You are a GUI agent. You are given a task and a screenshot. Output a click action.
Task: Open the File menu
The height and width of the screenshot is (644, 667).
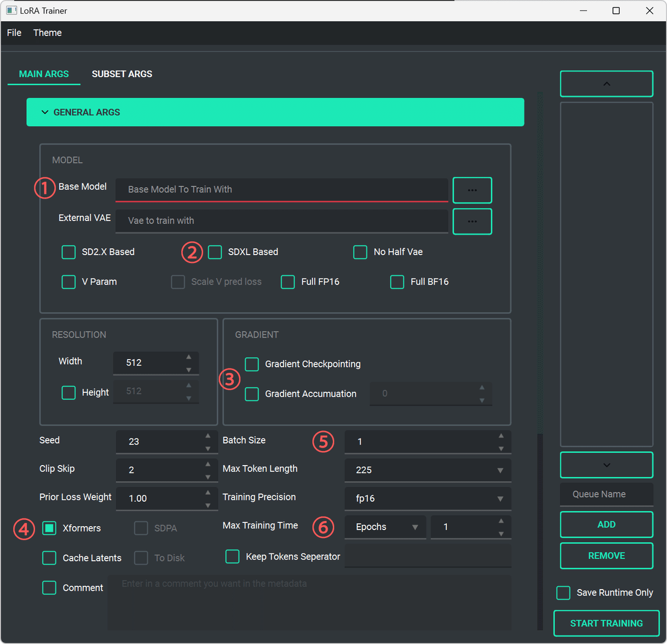(x=14, y=32)
